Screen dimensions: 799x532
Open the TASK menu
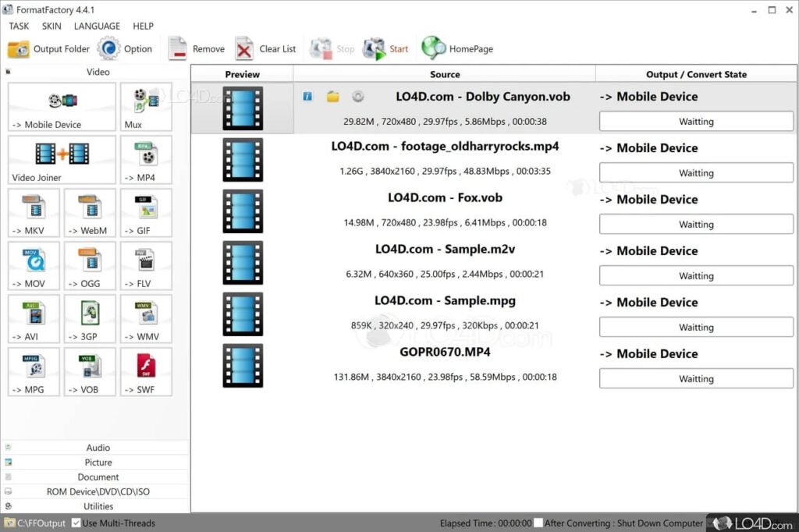pyautogui.click(x=19, y=26)
